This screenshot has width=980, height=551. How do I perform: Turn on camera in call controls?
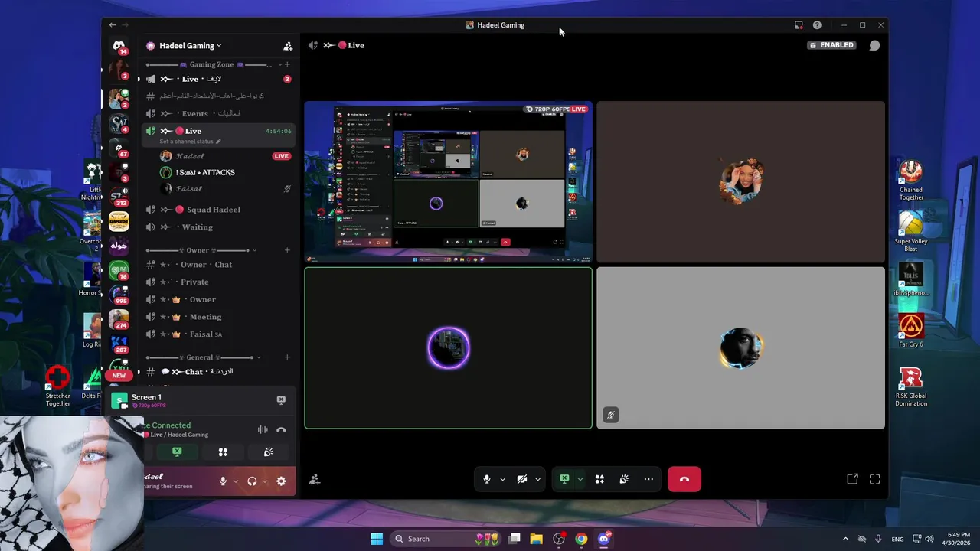click(521, 479)
